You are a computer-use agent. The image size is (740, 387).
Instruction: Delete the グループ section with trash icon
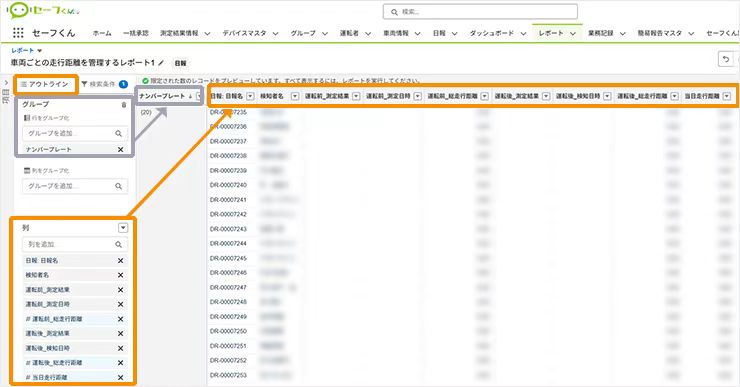coord(124,105)
